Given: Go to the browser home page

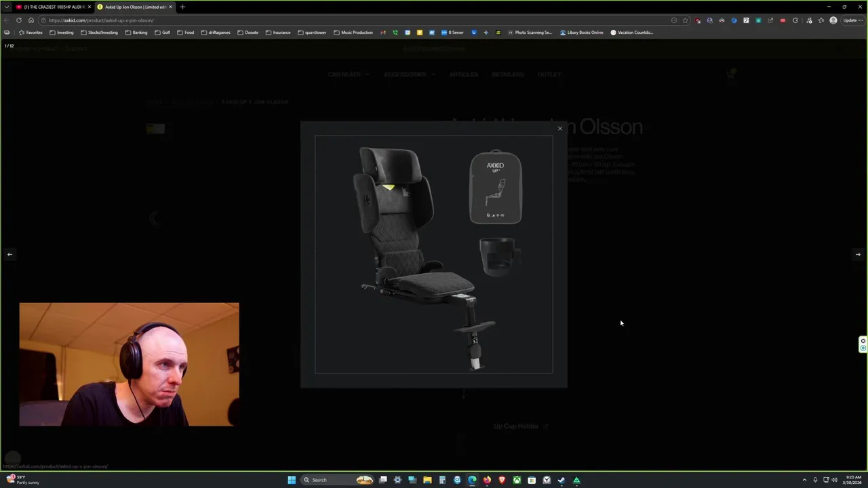Looking at the screenshot, I should 31,20.
